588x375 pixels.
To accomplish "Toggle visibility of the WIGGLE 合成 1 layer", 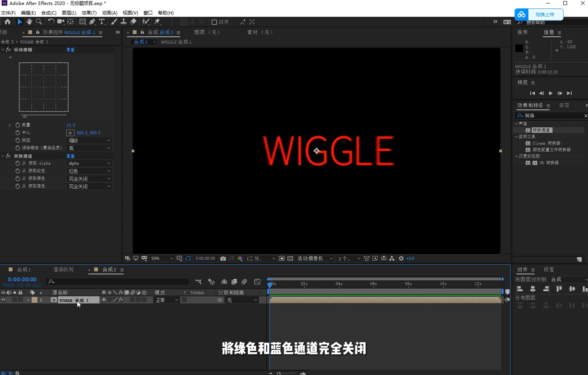I will (3, 300).
